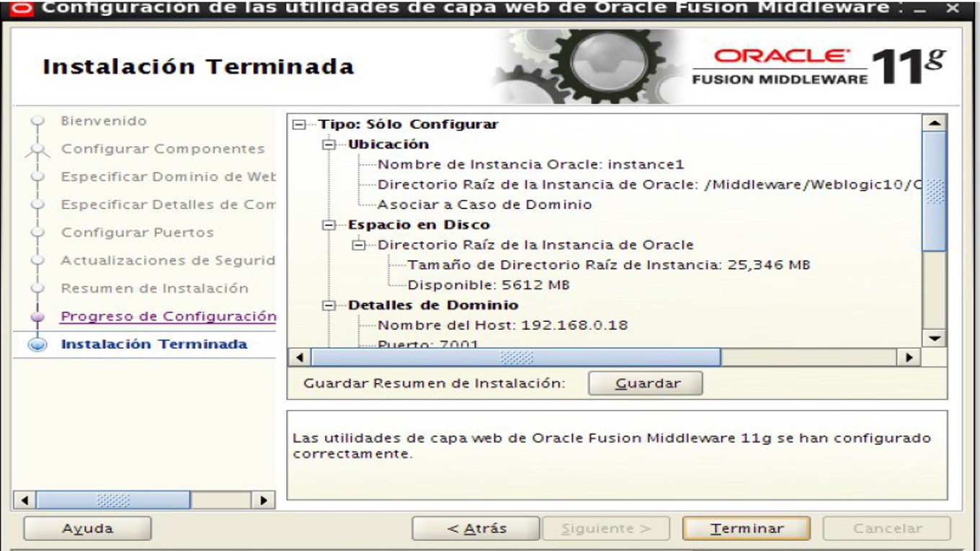Image resolution: width=980 pixels, height=551 pixels.
Task: Minimize the installer window
Action: point(919,9)
